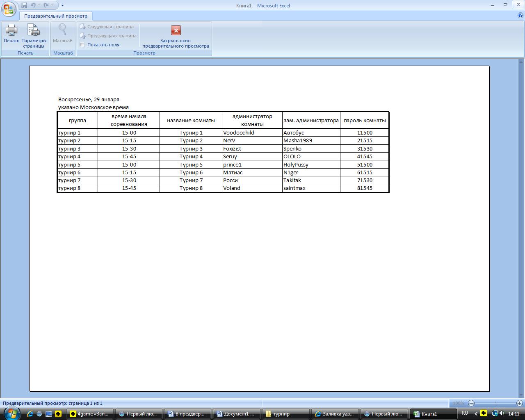This screenshot has width=525, height=420.
Task: Click the zoom in plus button
Action: click(519, 403)
